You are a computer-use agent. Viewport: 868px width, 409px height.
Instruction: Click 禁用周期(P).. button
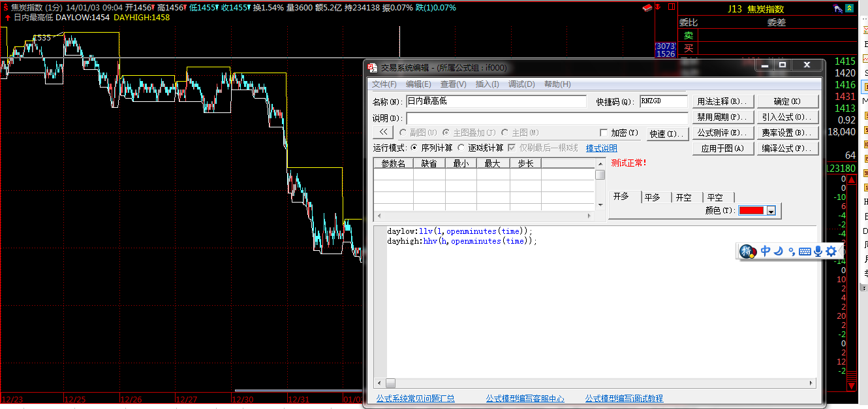[723, 117]
